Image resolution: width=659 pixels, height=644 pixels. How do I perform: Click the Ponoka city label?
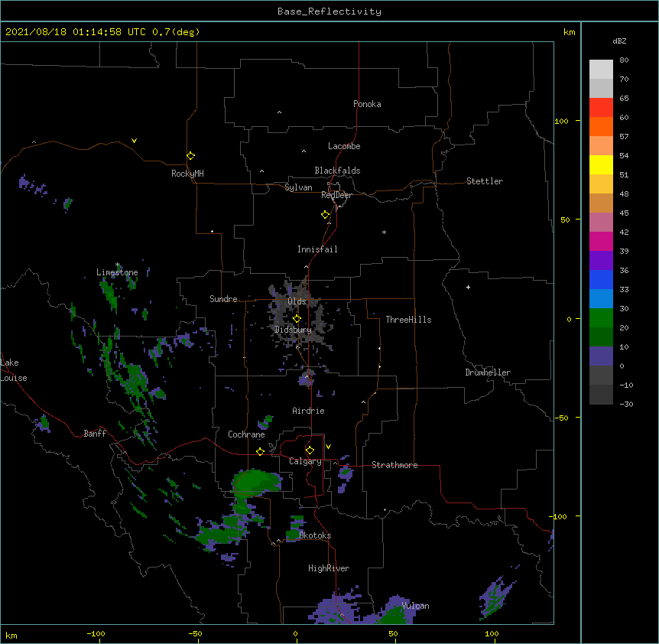(x=367, y=104)
